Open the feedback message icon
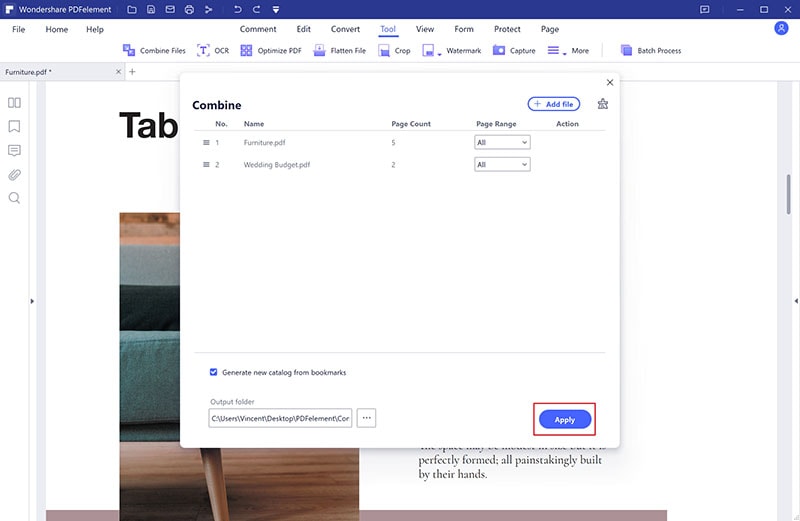The image size is (800, 521). coord(705,9)
